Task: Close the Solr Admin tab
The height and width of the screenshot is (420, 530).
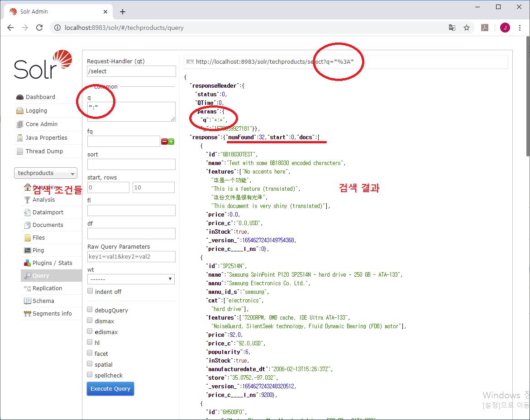Action: click(105, 11)
